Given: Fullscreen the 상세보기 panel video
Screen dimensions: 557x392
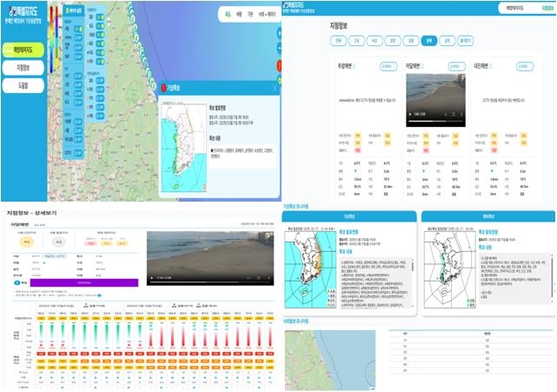Looking at the screenshot, I should pos(259,277).
